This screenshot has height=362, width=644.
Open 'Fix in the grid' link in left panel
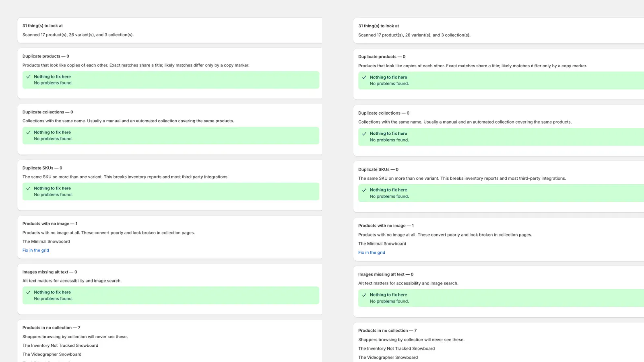pyautogui.click(x=36, y=250)
